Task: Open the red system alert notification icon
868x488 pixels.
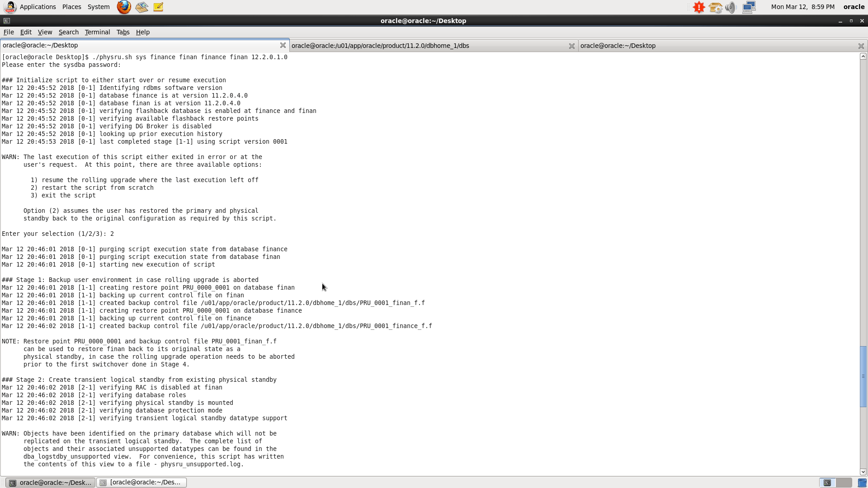Action: coord(699,7)
